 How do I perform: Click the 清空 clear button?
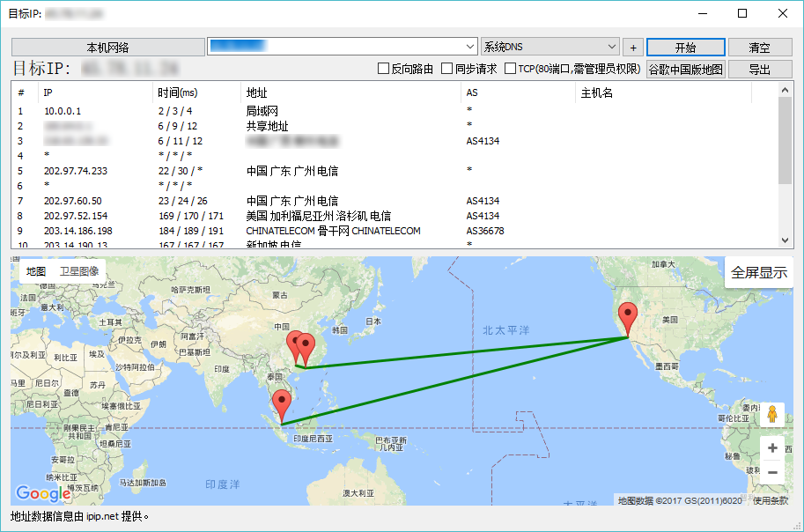pyautogui.click(x=759, y=48)
